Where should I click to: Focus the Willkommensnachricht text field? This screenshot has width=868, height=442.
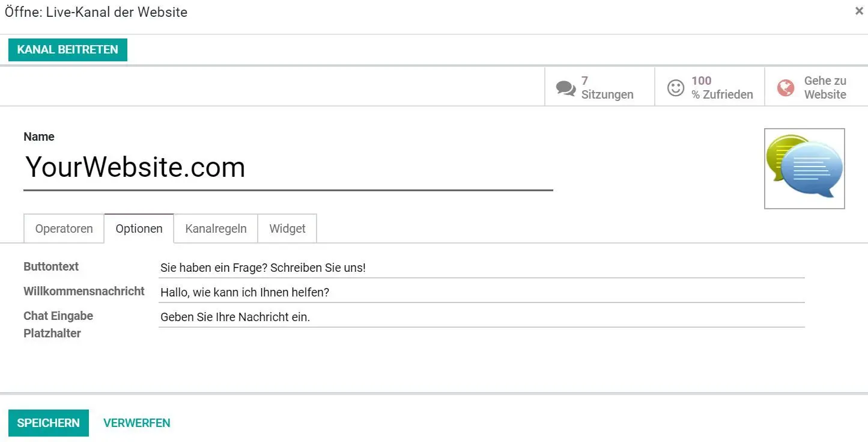coord(481,293)
